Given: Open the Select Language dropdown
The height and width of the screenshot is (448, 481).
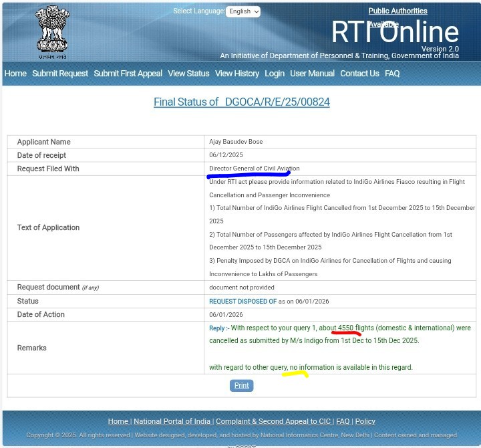Looking at the screenshot, I should tap(243, 11).
